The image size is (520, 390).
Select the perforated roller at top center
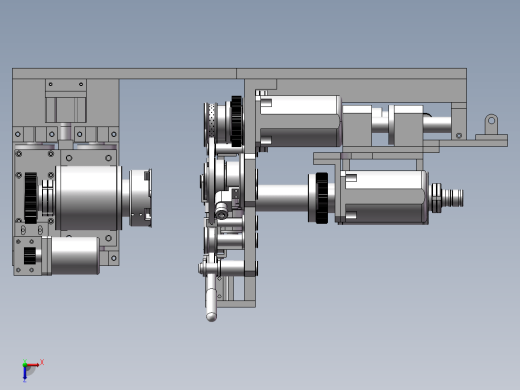point(211,120)
